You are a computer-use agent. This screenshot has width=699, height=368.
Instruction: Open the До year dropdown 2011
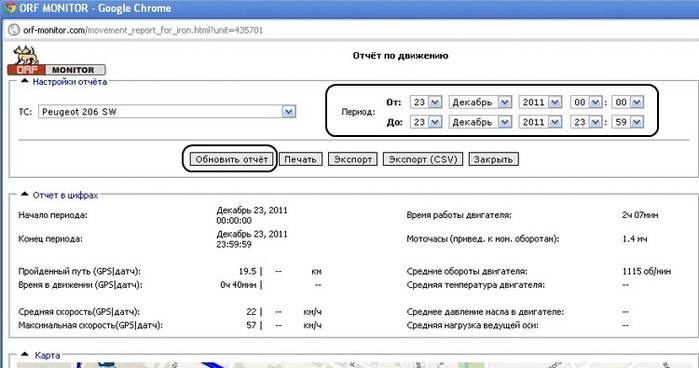pyautogui.click(x=540, y=122)
